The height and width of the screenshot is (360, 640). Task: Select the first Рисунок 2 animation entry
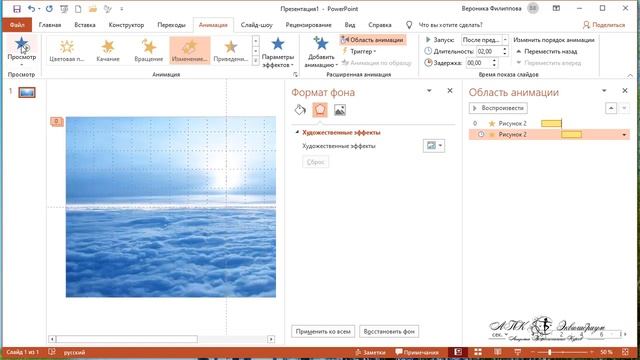coord(549,123)
